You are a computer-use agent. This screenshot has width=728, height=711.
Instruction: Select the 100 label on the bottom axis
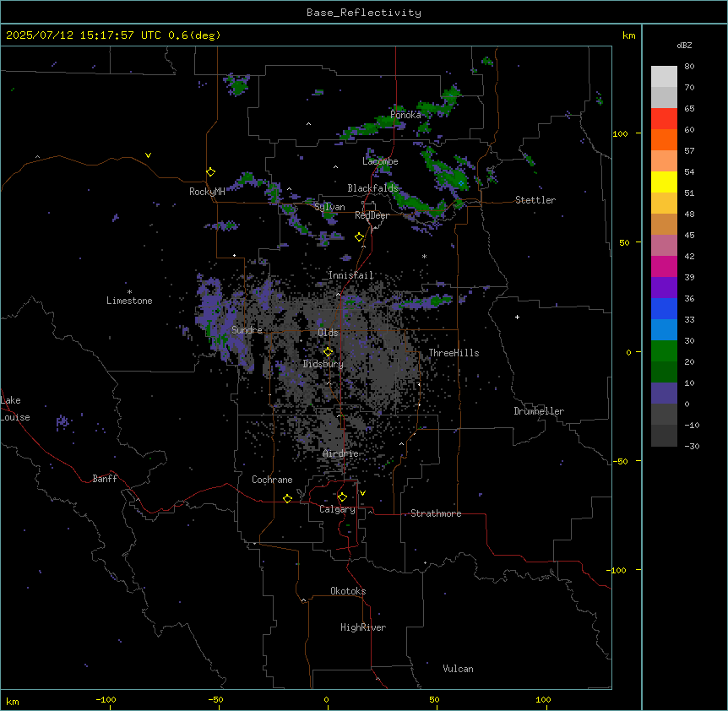(x=543, y=699)
